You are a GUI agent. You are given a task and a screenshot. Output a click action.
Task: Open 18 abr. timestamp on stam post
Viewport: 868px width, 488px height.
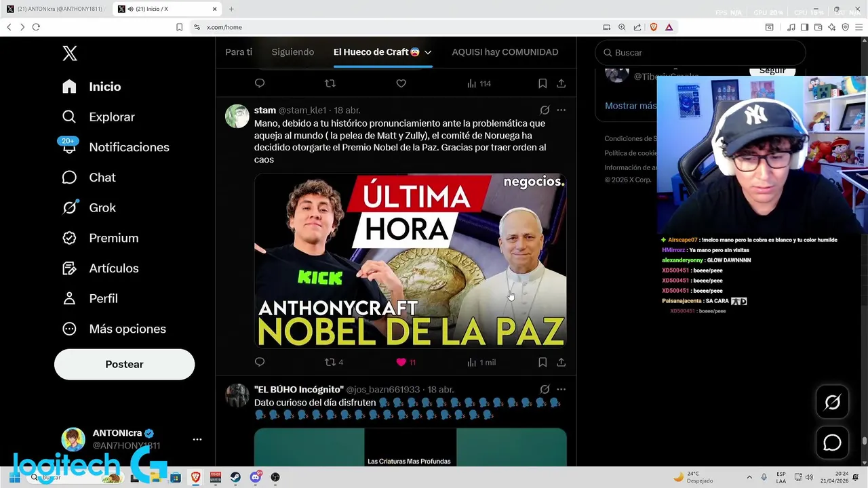click(x=347, y=110)
